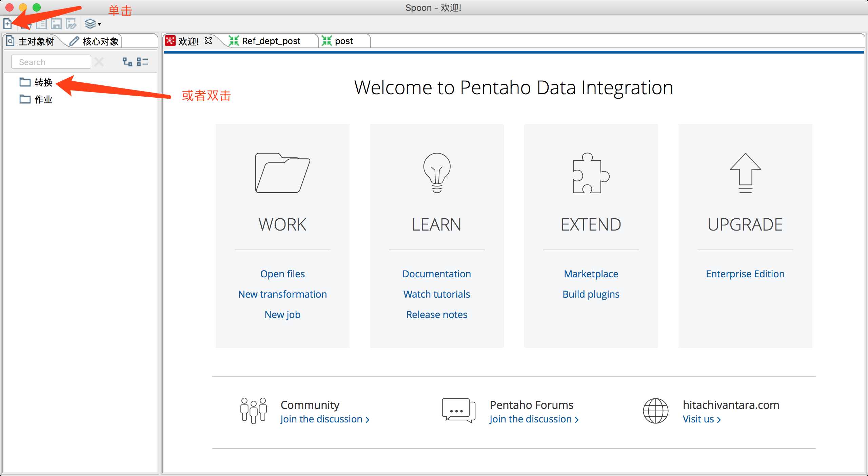Click the EXTEND puzzle piece icon
868x476 pixels.
click(591, 173)
